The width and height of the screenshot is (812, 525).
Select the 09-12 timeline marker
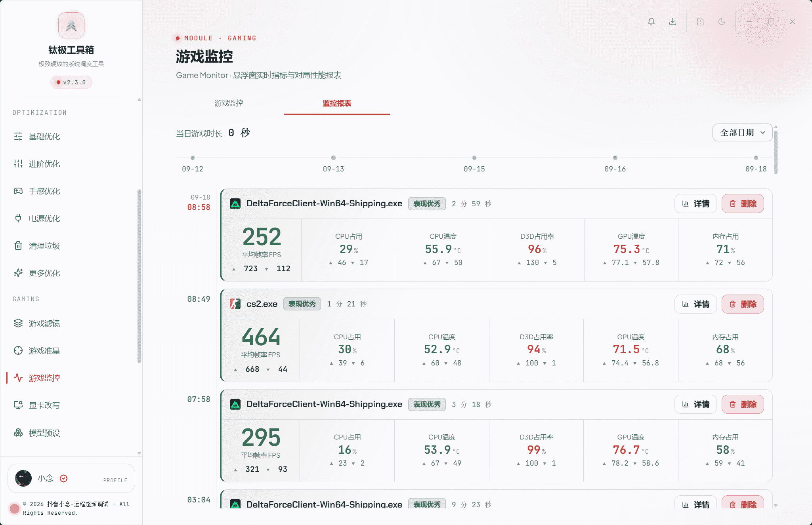(193, 158)
